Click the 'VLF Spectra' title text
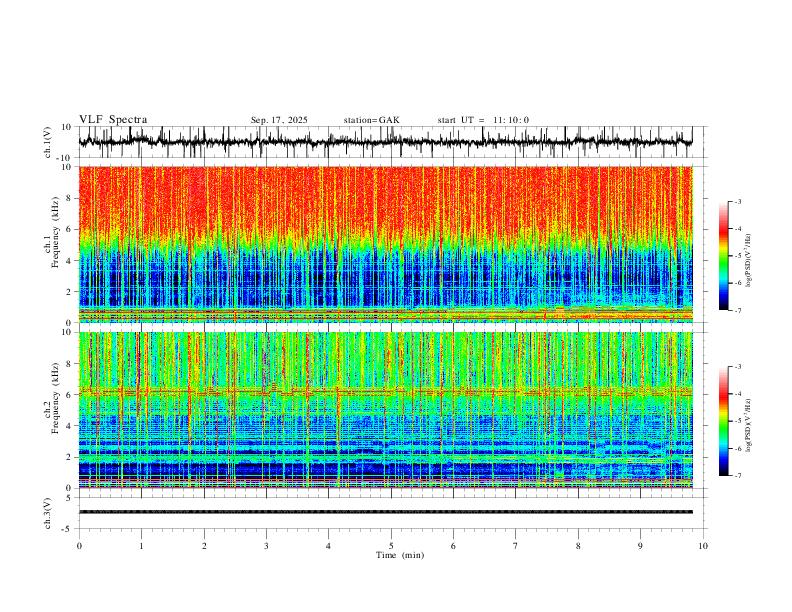Screen dimensions: 792x612 tap(113, 120)
